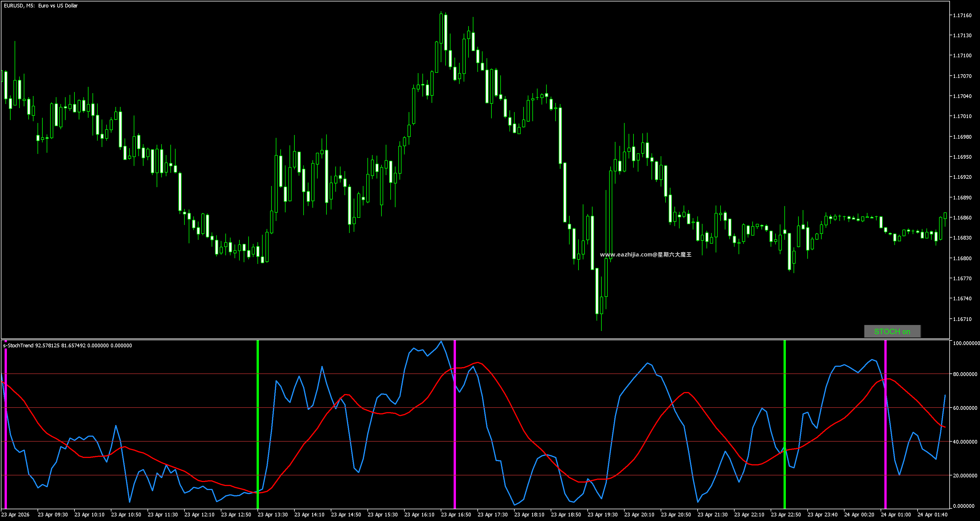Click the 23 Apr 16:50 time label
The height and width of the screenshot is (521, 980).
pos(456,515)
